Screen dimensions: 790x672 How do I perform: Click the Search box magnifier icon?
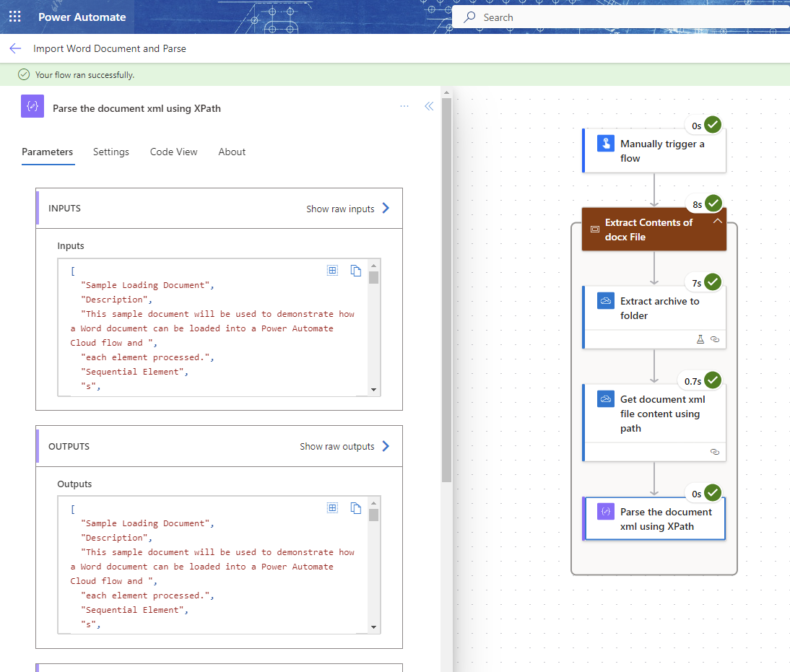click(469, 17)
